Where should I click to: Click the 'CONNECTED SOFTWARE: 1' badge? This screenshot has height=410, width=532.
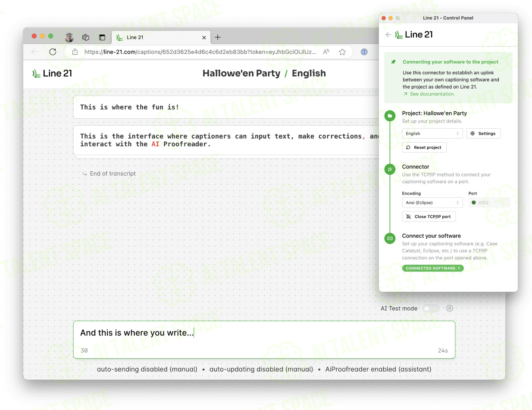pyautogui.click(x=433, y=268)
